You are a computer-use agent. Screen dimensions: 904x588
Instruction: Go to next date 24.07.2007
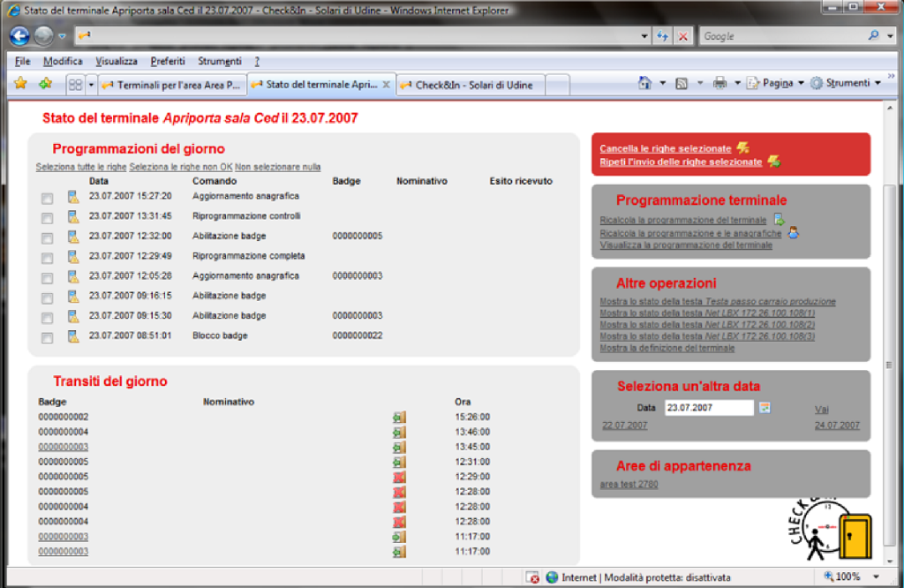pos(837,426)
